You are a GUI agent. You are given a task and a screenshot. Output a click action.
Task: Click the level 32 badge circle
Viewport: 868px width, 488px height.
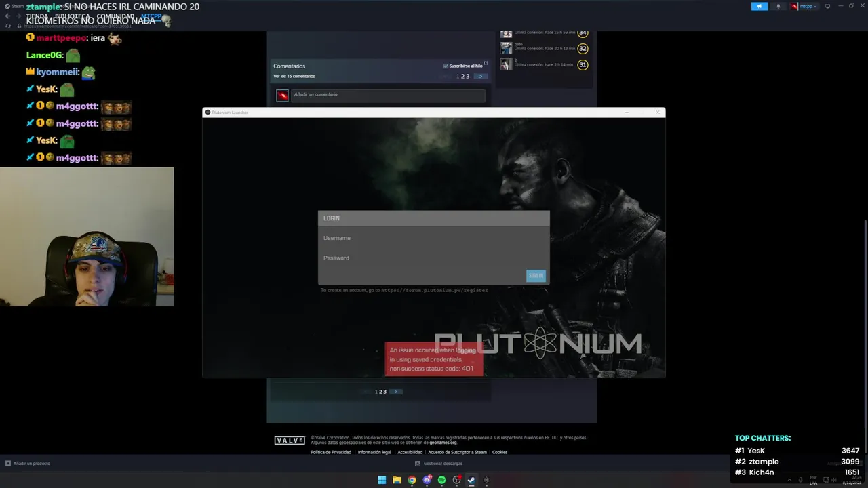pyautogui.click(x=583, y=49)
